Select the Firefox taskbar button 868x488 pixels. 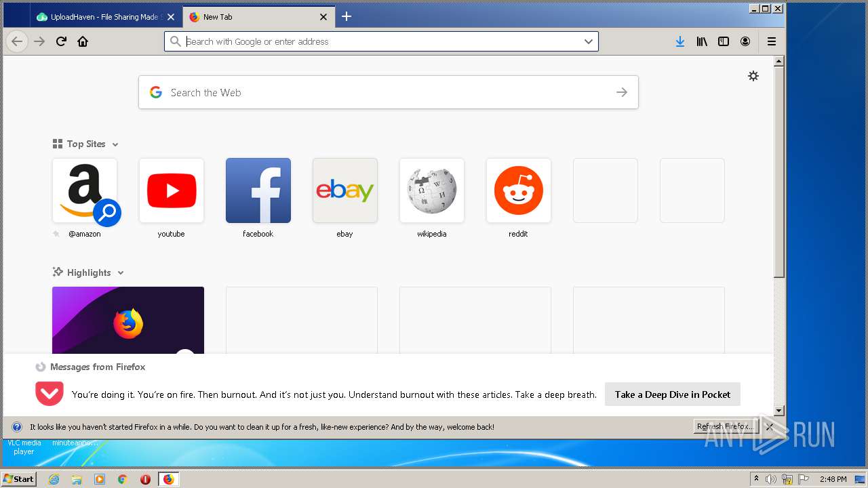click(168, 479)
